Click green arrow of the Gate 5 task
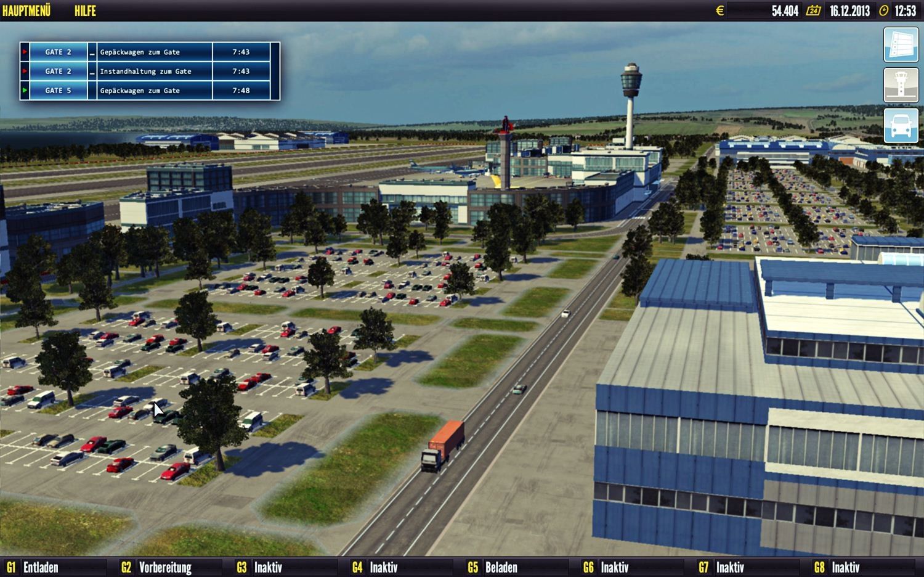The image size is (924, 577). point(25,91)
